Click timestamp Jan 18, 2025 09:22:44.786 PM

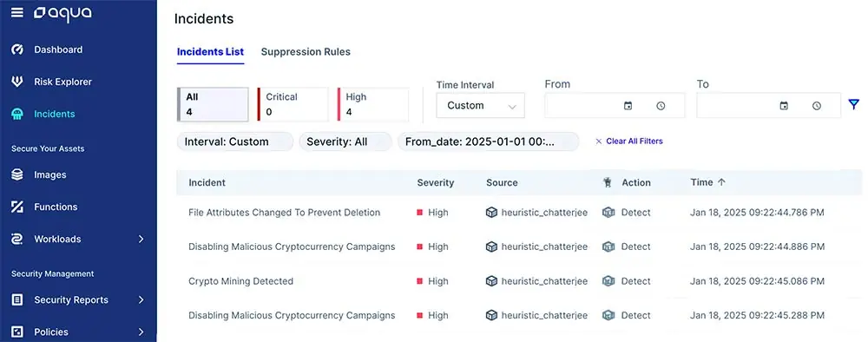757,213
